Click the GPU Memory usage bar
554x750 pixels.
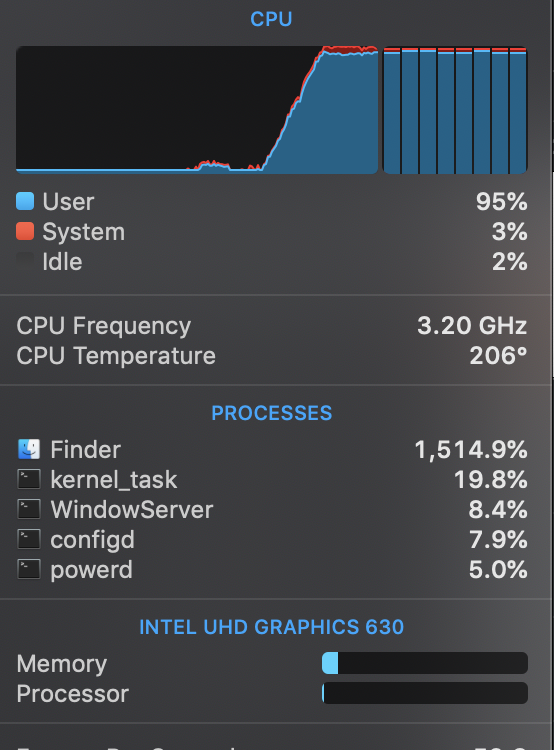425,663
